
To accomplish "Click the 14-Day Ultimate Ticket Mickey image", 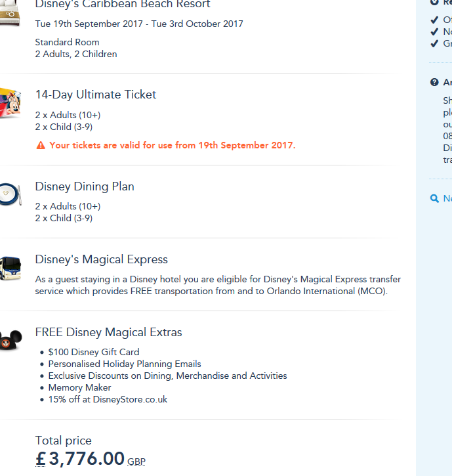I will 10,103.
